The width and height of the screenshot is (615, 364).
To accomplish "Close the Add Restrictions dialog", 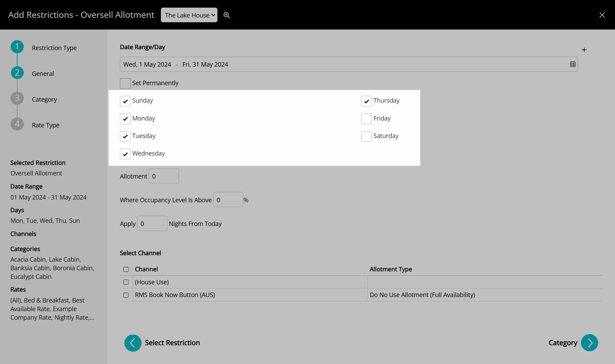I will coord(602,15).
